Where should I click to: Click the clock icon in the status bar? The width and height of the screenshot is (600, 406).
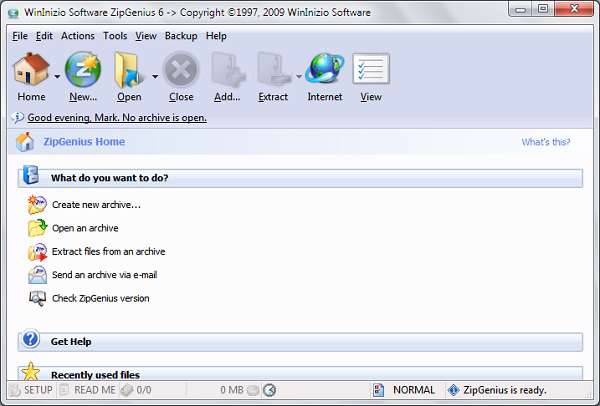click(270, 390)
